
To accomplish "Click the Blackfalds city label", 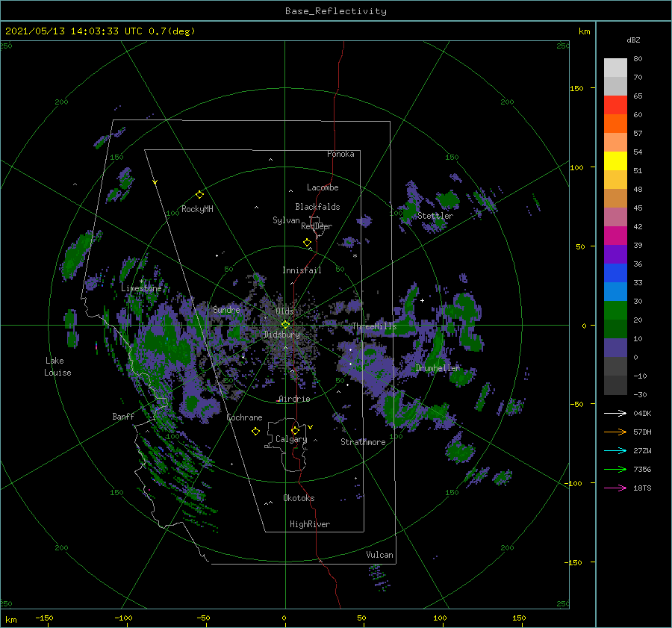I will coord(317,207).
